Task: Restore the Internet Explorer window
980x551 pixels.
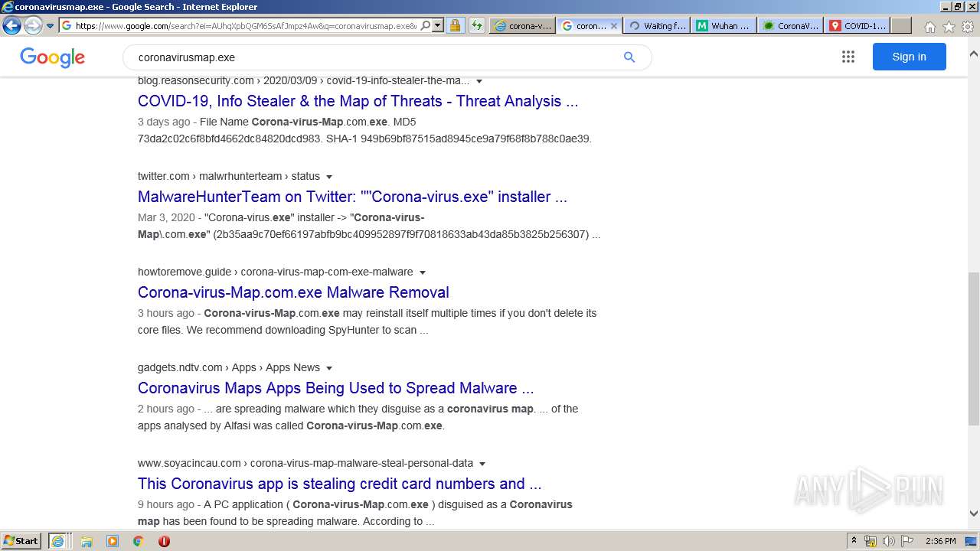Action: pyautogui.click(x=958, y=7)
